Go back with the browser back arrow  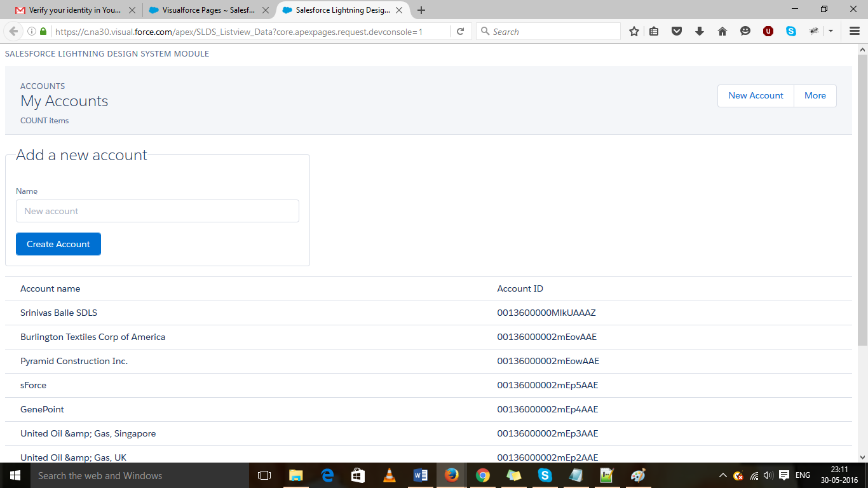[x=13, y=31]
